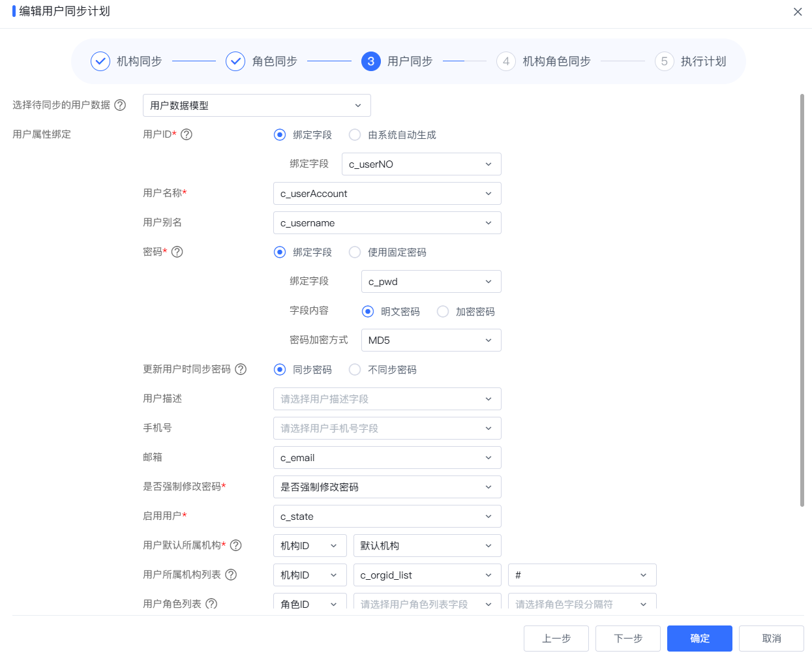Image resolution: width=812 pixels, height=662 pixels.
Task: Close the 编辑用户同步计划 dialog
Action: pos(798,12)
